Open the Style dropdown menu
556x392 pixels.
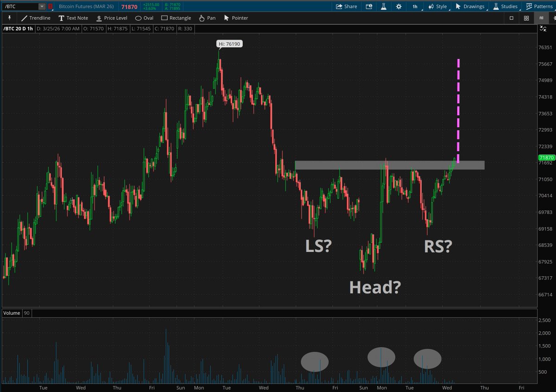[x=438, y=6]
